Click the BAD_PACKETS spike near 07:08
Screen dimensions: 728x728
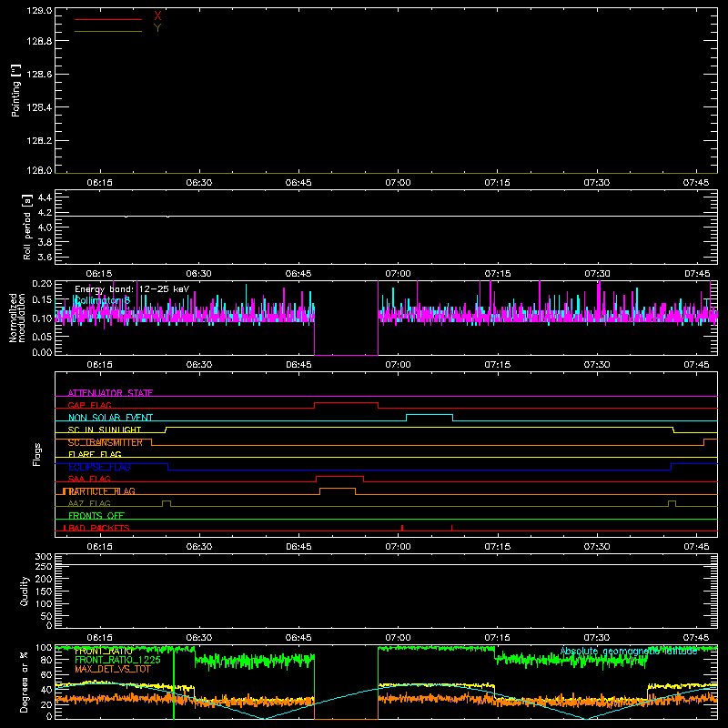click(451, 528)
